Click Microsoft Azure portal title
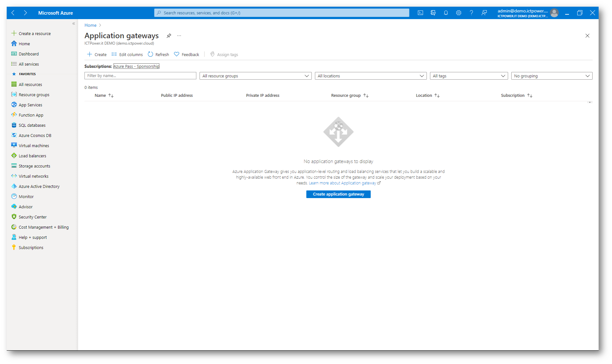Image resolution: width=612 pixels, height=364 pixels. 55,13
